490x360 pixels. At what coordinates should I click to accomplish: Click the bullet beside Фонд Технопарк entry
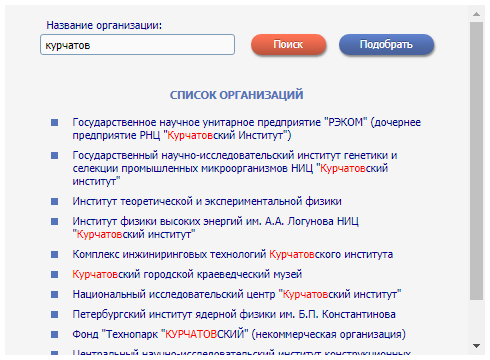tap(54, 334)
